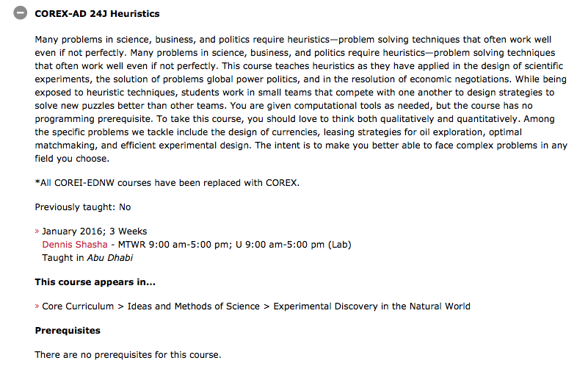
Task: Click the Prerequisites heading
Action: click(68, 331)
